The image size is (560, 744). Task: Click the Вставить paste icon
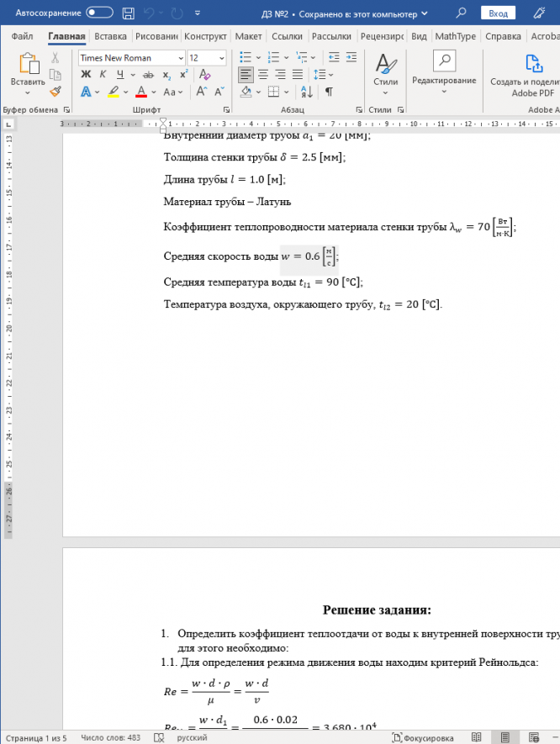coord(28,63)
